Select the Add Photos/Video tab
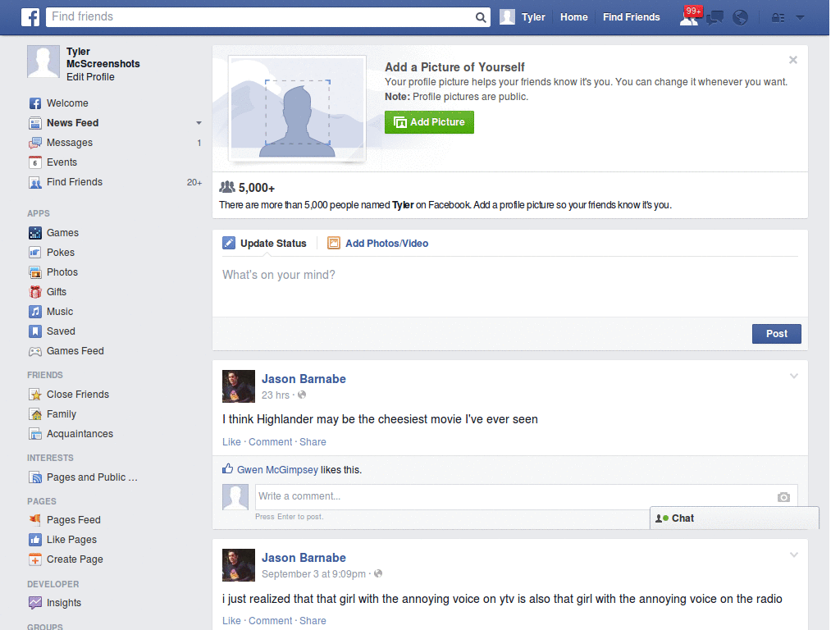This screenshot has height=630, width=840. point(377,243)
